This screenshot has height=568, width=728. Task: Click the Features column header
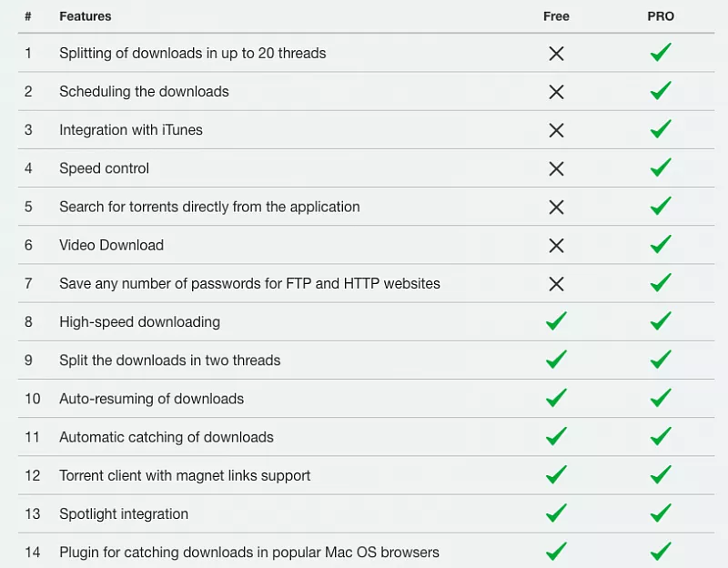click(x=86, y=16)
